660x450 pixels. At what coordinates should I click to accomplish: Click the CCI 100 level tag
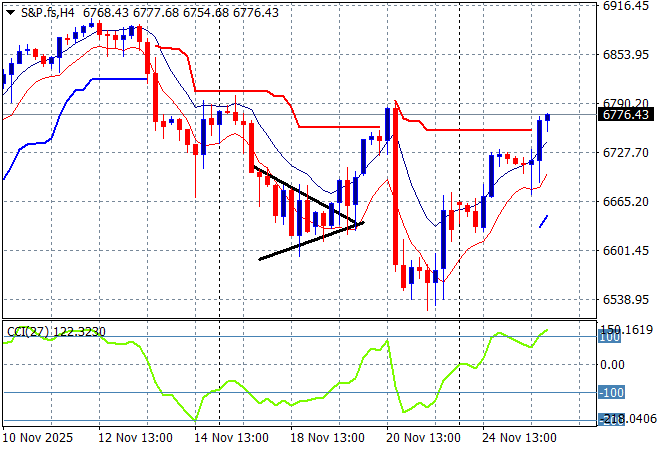pos(609,337)
